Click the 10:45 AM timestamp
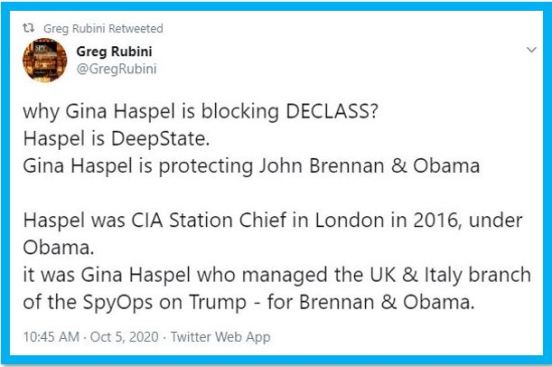The width and height of the screenshot is (552, 367). pos(51,337)
